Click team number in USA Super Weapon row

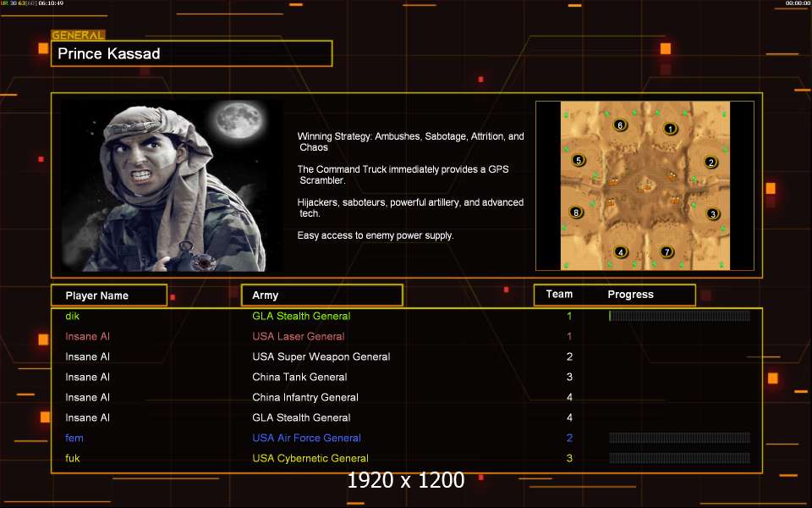(x=569, y=356)
